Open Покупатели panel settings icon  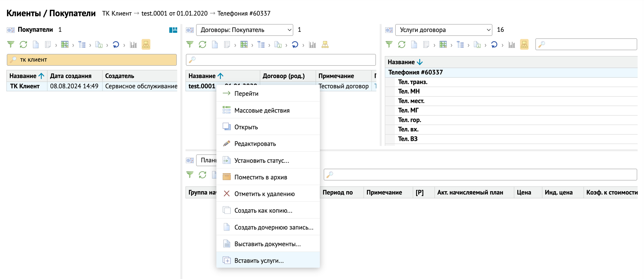(11, 30)
